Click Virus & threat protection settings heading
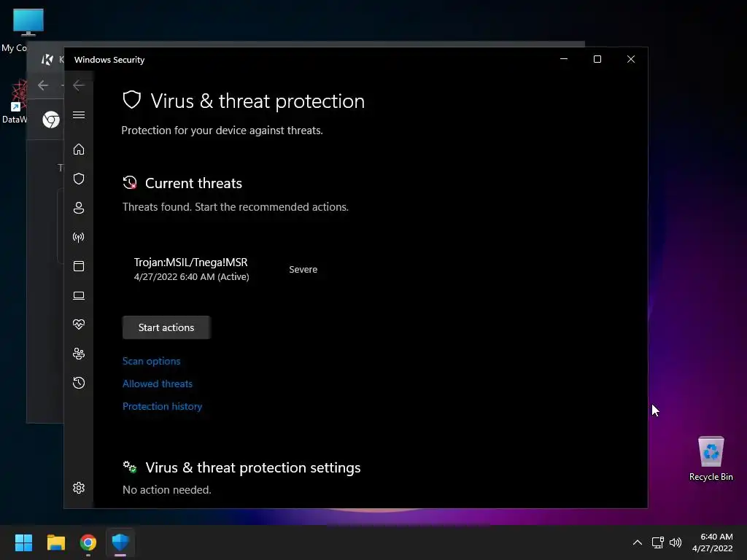Screen dimensions: 747x560 253,467
